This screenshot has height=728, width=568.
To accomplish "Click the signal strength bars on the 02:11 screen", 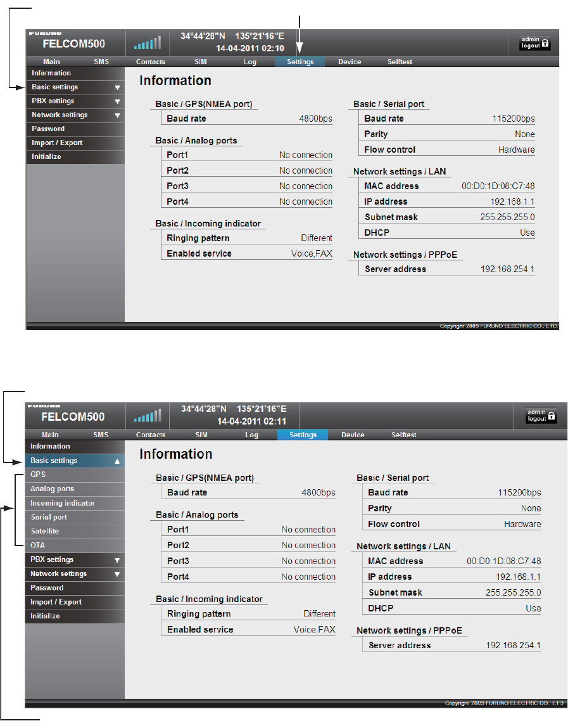I will 148,416.
